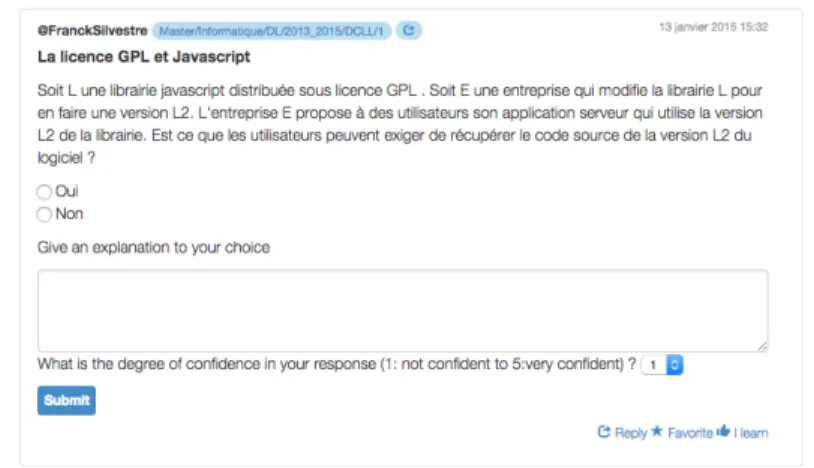
Task: Click the Reply link text
Action: [631, 433]
